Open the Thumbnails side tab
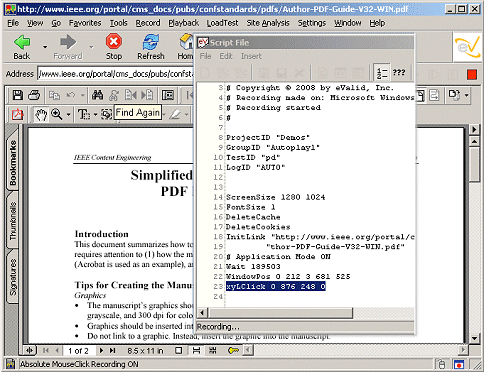The height and width of the screenshot is (372, 484). (13, 221)
